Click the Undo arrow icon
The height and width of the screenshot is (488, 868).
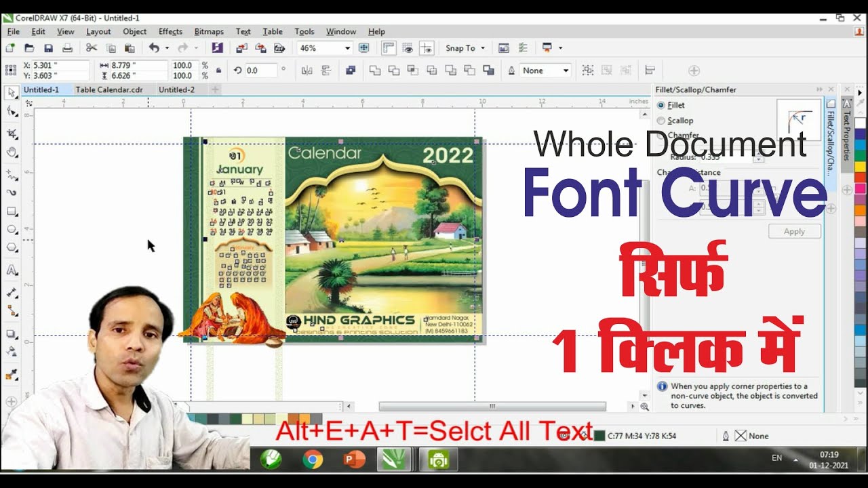(x=154, y=48)
